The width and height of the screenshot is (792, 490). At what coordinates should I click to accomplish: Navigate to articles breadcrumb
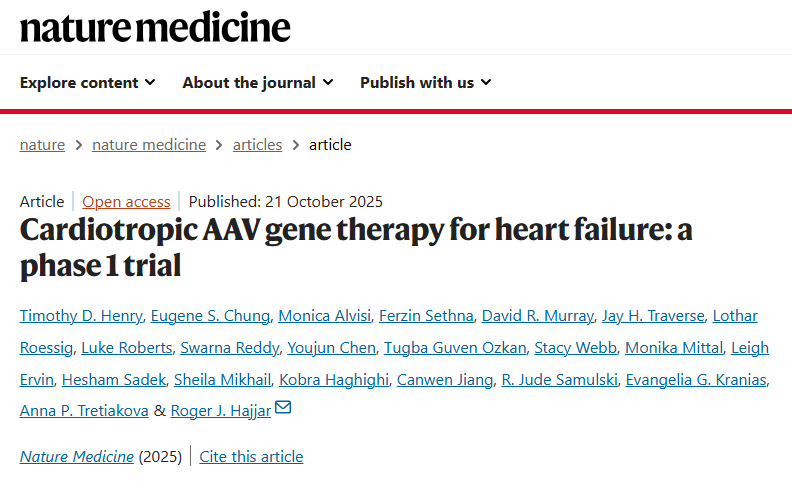click(x=257, y=144)
